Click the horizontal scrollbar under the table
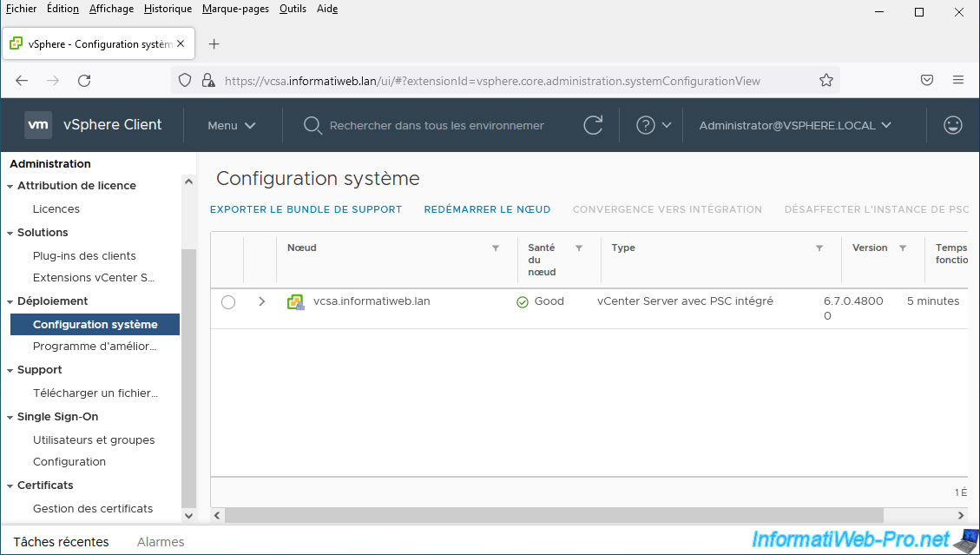The image size is (980, 555). (556, 515)
